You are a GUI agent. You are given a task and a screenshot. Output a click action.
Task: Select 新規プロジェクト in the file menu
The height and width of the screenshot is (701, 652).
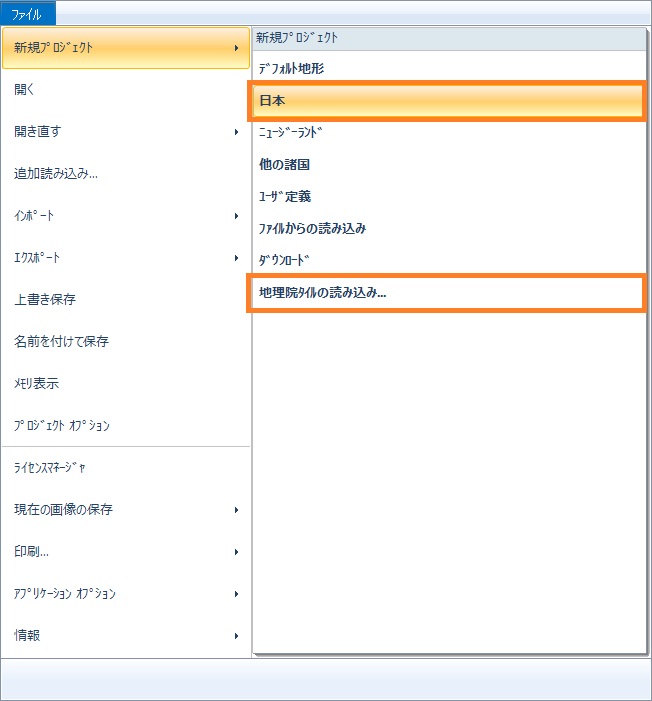[x=126, y=48]
